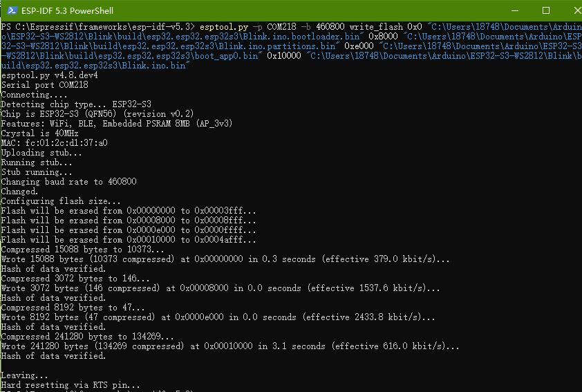Click 'Chip is ESP32-S3 (QFN56)' line
This screenshot has width=582, height=392.
pyautogui.click(x=97, y=114)
